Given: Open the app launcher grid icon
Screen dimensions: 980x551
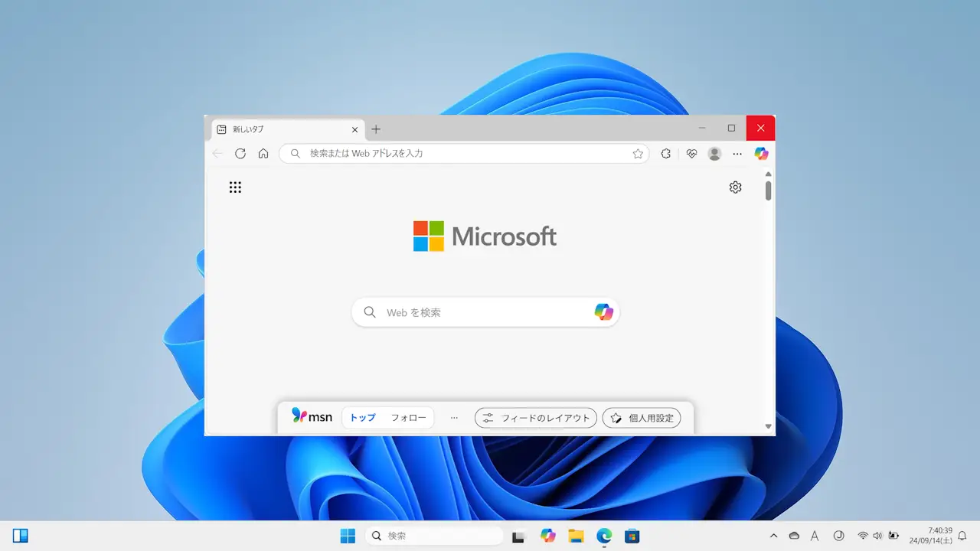Looking at the screenshot, I should point(235,187).
